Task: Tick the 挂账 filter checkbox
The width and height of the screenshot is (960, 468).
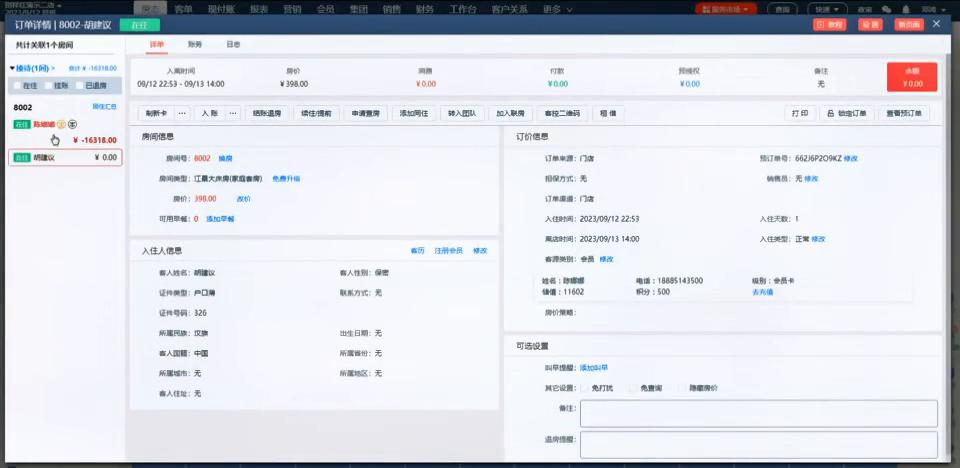Action: pos(48,86)
